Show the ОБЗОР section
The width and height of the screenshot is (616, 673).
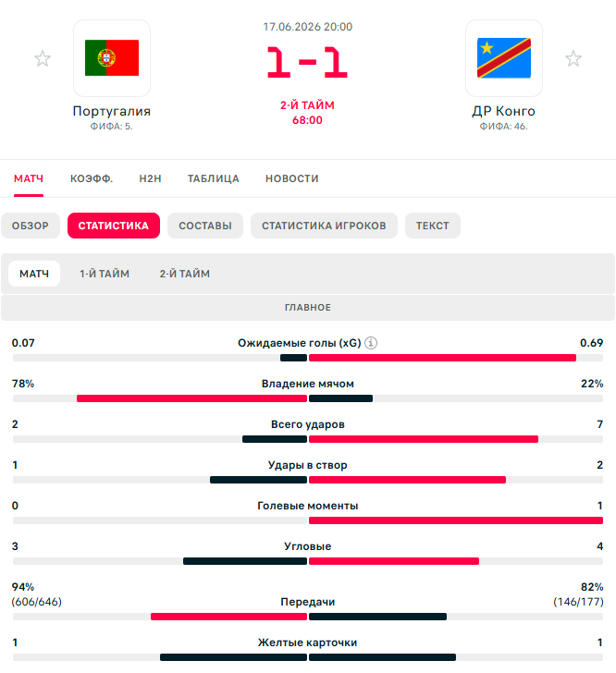[31, 226]
